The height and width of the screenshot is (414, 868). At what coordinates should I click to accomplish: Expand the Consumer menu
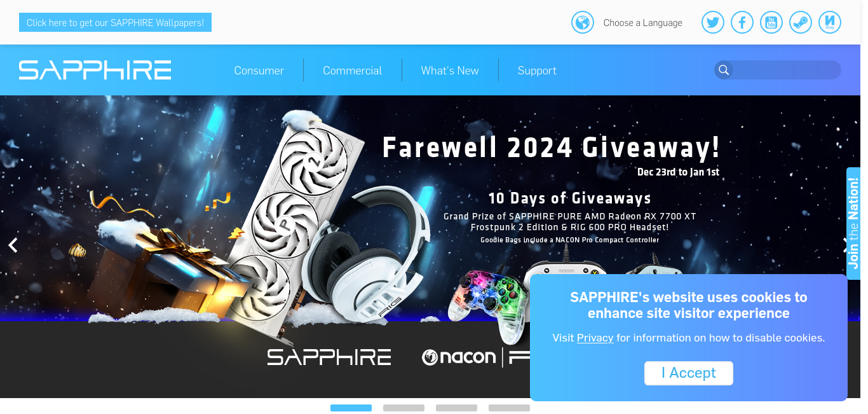point(259,71)
